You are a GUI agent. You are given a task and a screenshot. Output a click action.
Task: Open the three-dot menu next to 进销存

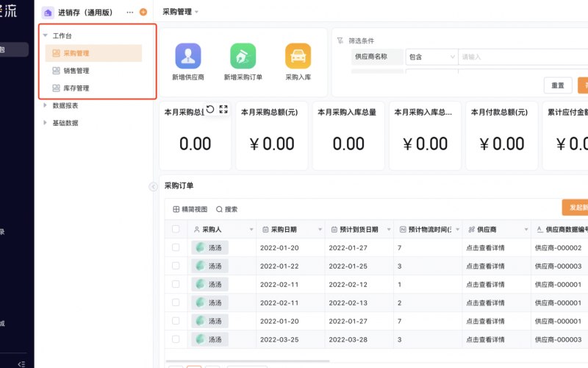130,13
